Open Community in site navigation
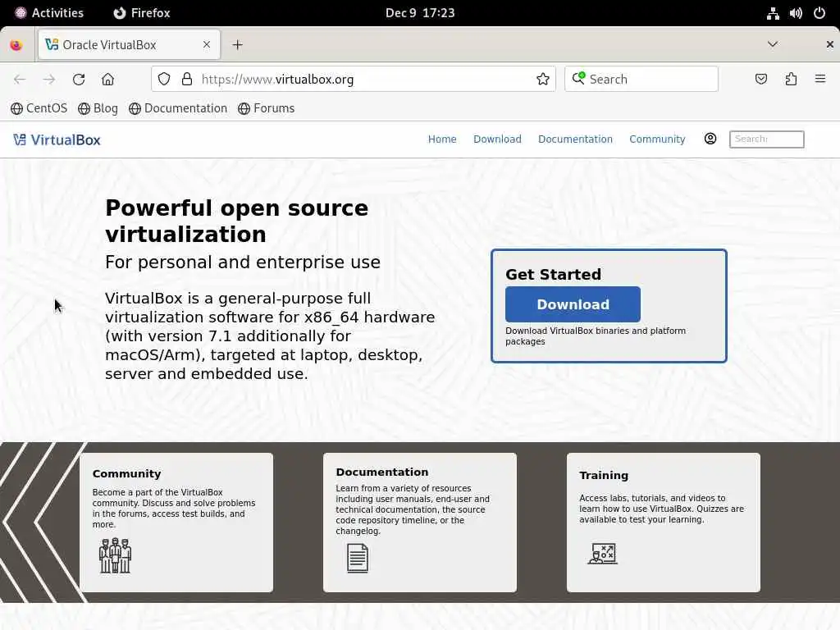This screenshot has width=840, height=630. (657, 139)
